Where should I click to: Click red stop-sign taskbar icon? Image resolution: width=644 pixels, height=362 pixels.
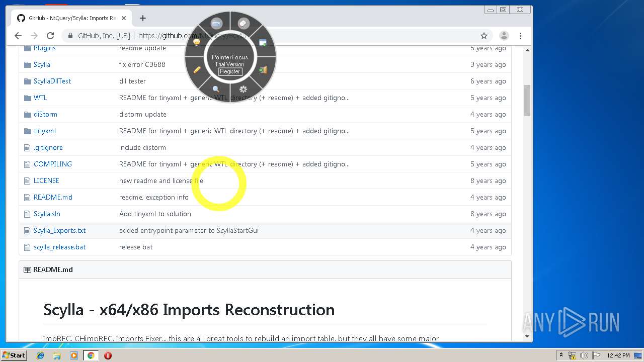[x=108, y=355]
